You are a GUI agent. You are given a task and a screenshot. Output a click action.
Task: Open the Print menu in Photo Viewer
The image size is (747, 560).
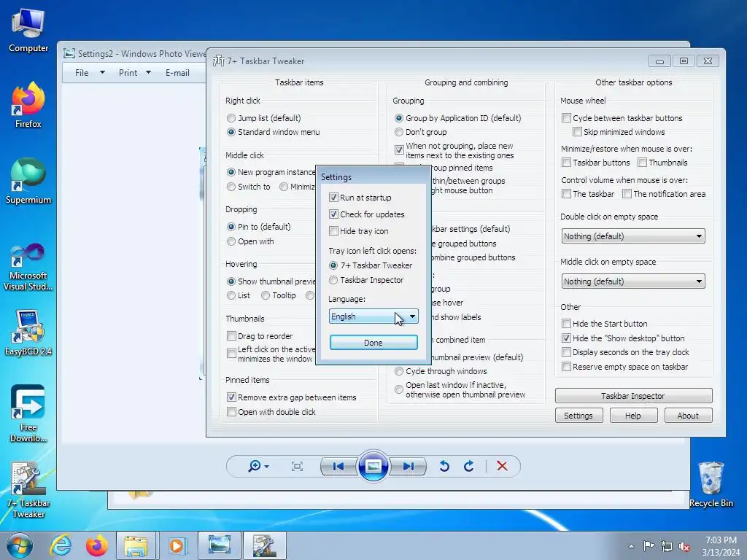[135, 73]
